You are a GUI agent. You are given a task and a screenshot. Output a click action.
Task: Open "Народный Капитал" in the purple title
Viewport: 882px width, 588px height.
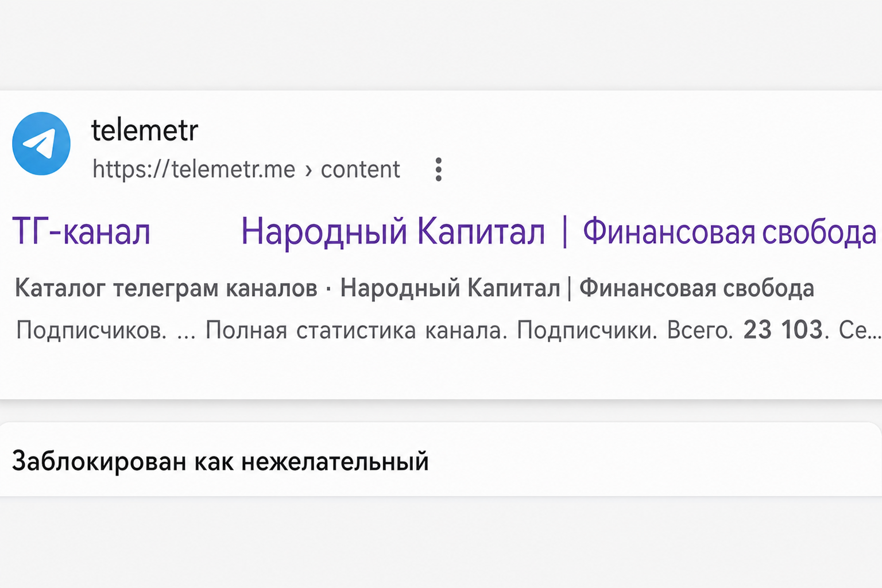[393, 232]
